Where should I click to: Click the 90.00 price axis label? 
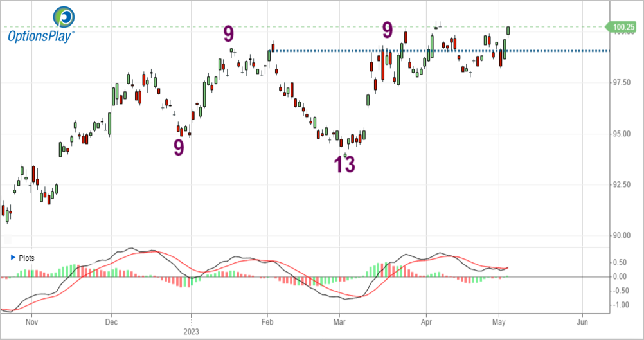click(621, 235)
